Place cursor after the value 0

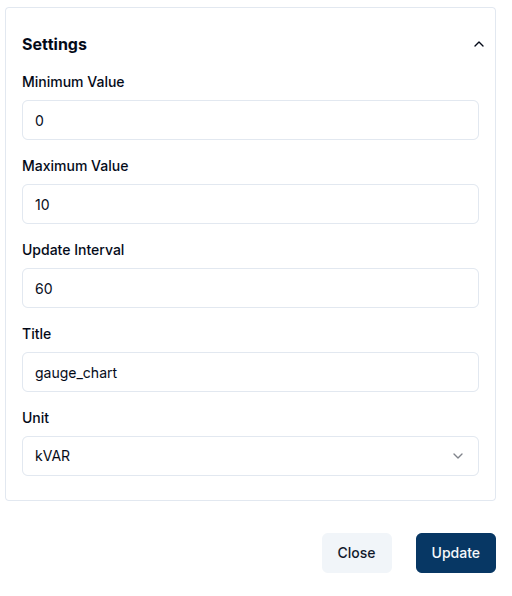click(44, 121)
